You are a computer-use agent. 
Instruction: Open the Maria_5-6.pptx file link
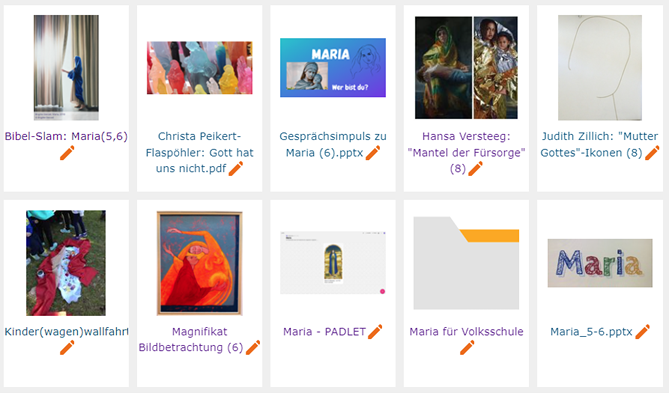[591, 332]
